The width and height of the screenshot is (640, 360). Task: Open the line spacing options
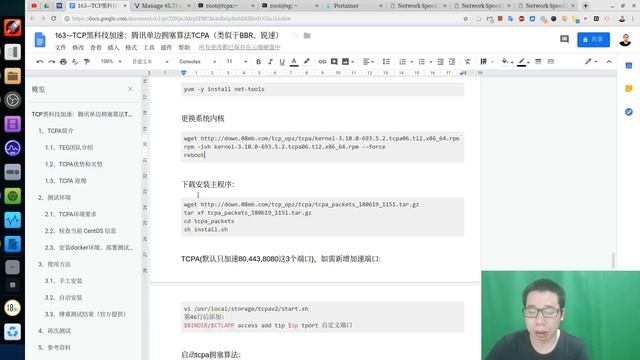point(386,62)
